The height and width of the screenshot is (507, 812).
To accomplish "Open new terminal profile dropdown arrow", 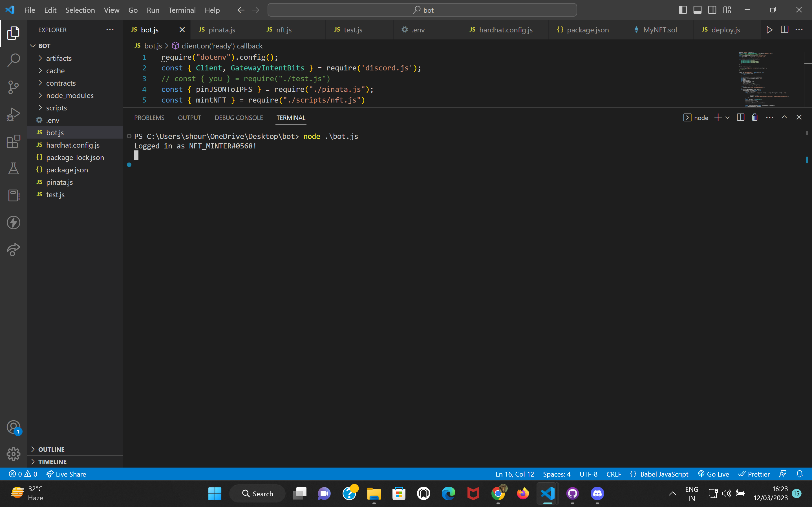I will point(727,118).
